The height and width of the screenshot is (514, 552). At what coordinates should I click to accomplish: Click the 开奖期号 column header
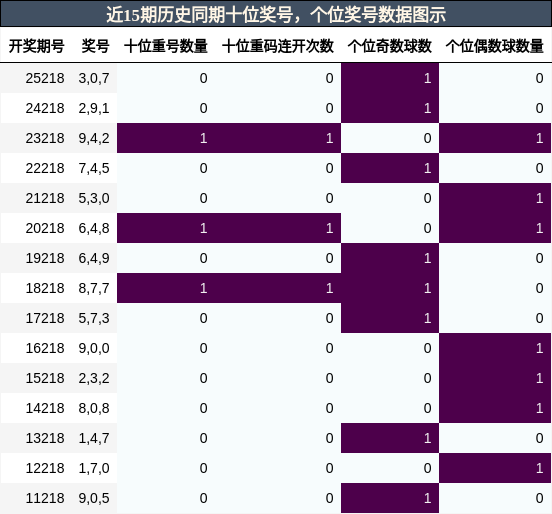click(x=37, y=46)
